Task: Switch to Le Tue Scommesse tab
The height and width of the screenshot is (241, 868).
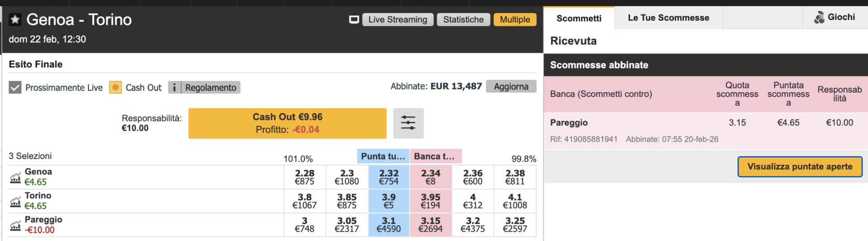Action: [x=668, y=18]
